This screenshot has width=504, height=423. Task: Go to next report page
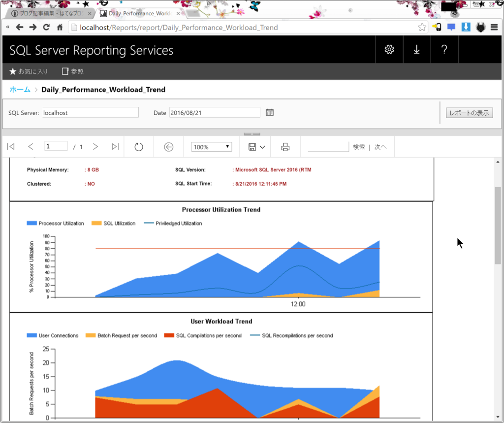(95, 147)
